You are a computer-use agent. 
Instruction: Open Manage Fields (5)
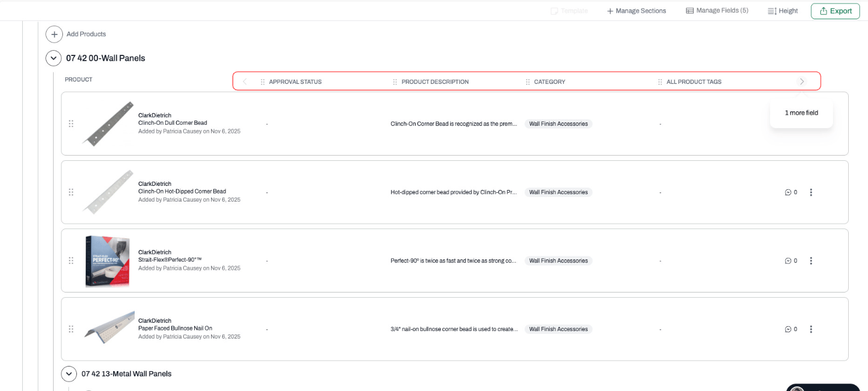click(717, 10)
